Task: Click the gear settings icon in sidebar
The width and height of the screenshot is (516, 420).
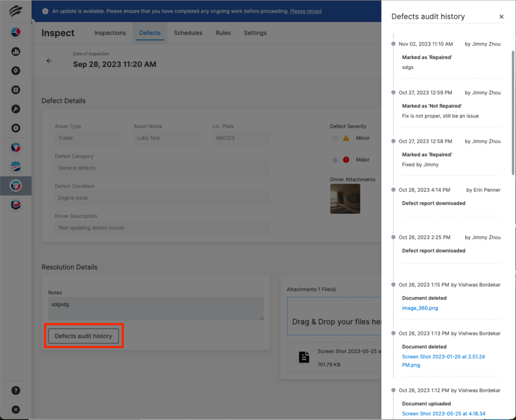Action: (x=15, y=128)
